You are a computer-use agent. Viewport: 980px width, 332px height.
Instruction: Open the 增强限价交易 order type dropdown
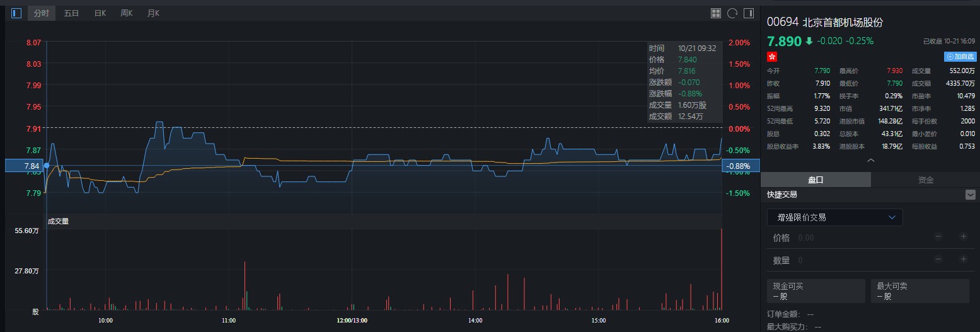pos(834,217)
